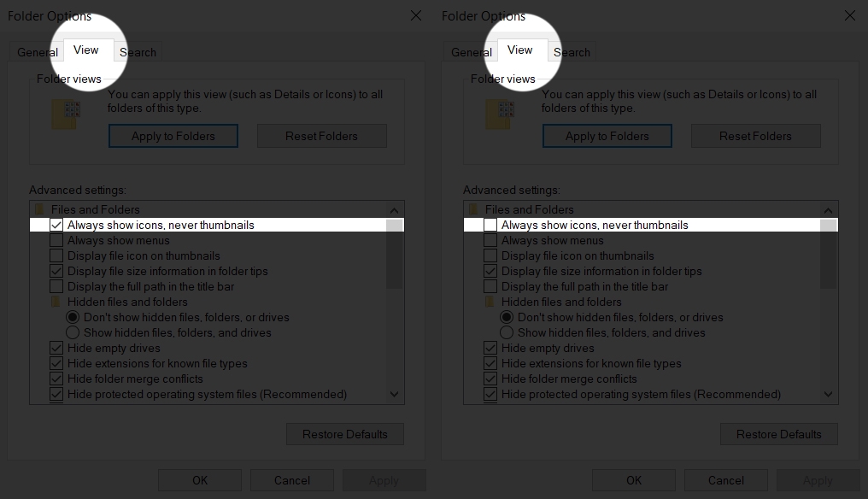The image size is (868, 499).
Task: Toggle 'Hide folder merge conflicts' in left dialog
Action: [56, 379]
